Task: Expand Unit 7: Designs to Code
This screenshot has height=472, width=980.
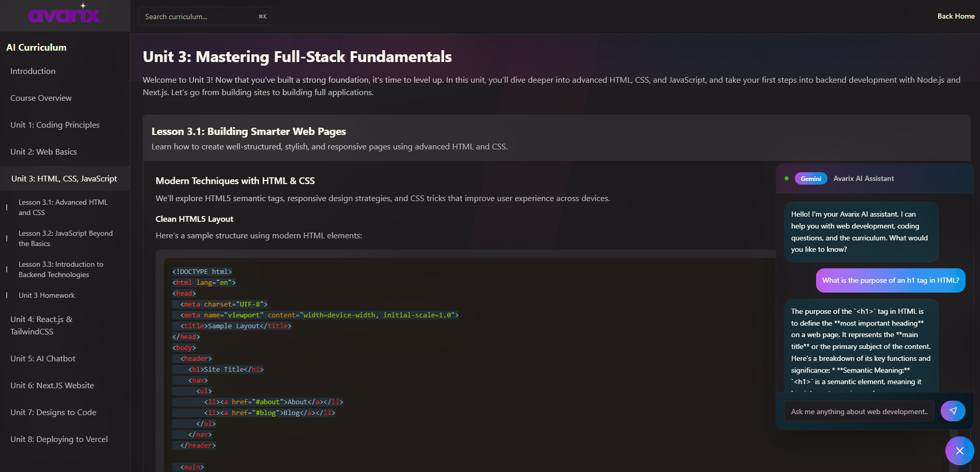Action: click(53, 412)
